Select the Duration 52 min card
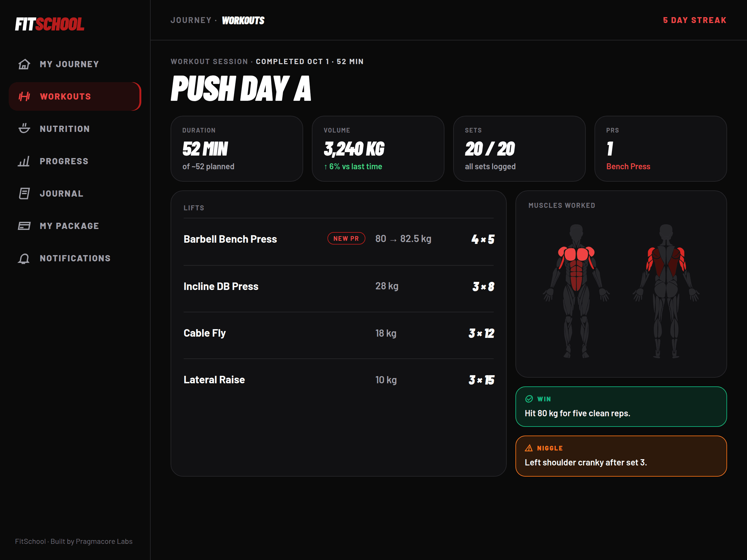Viewport: 747px width, 560px height. point(237,149)
